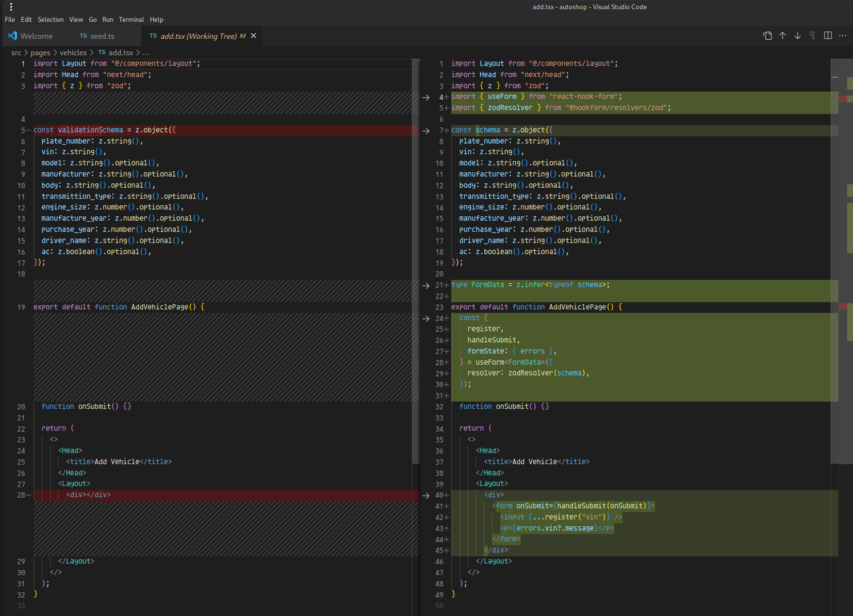Open the Help menu
Viewport: 853px width, 616px height.
click(156, 19)
